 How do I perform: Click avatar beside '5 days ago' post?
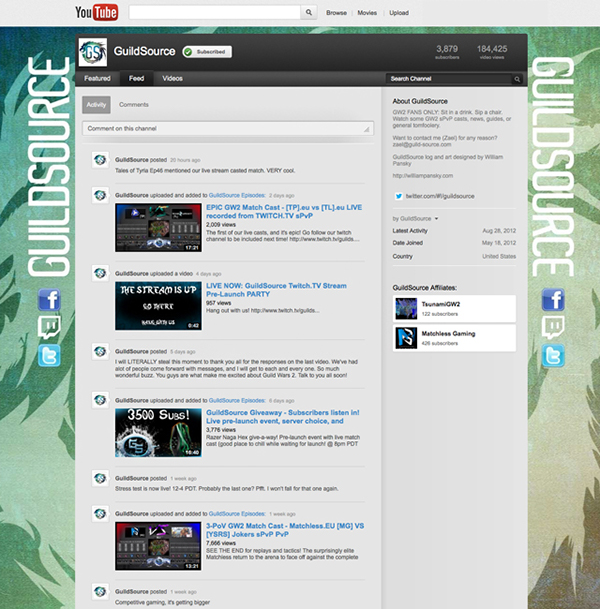pos(100,351)
